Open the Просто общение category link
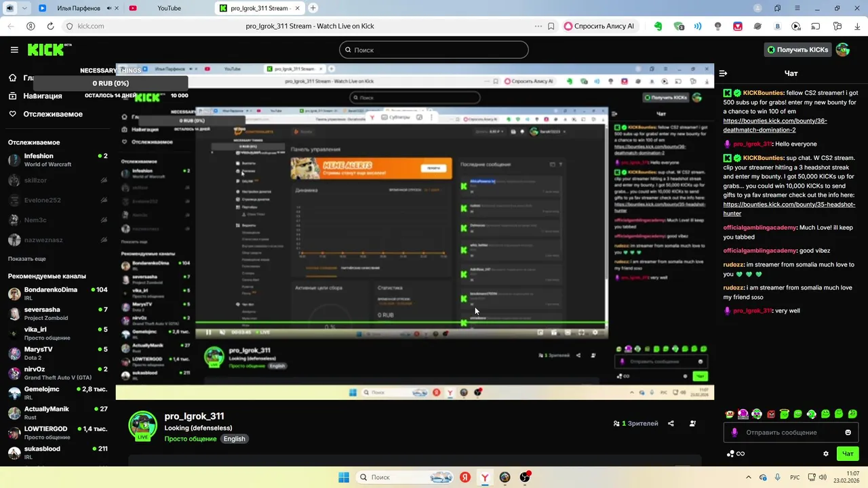This screenshot has height=488, width=868. pos(191,439)
